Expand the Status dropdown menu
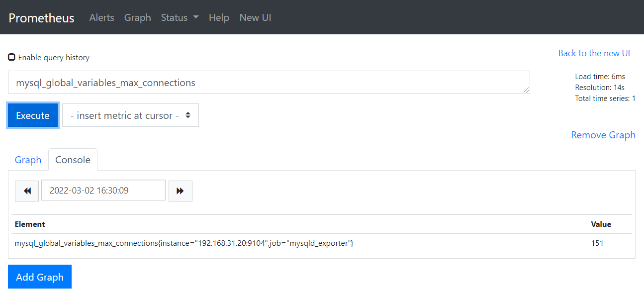Image resolution: width=644 pixels, height=297 pixels. tap(180, 17)
